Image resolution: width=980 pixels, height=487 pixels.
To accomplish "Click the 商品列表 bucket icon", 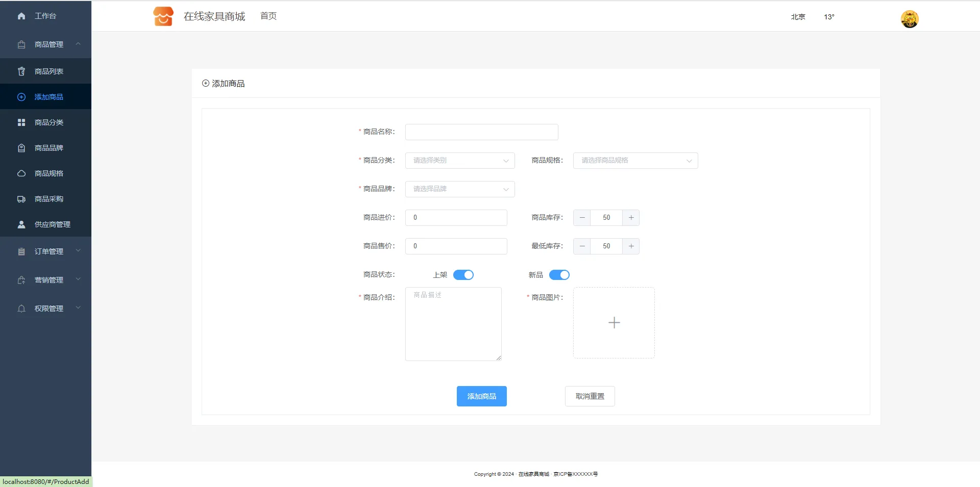I will click(x=21, y=71).
